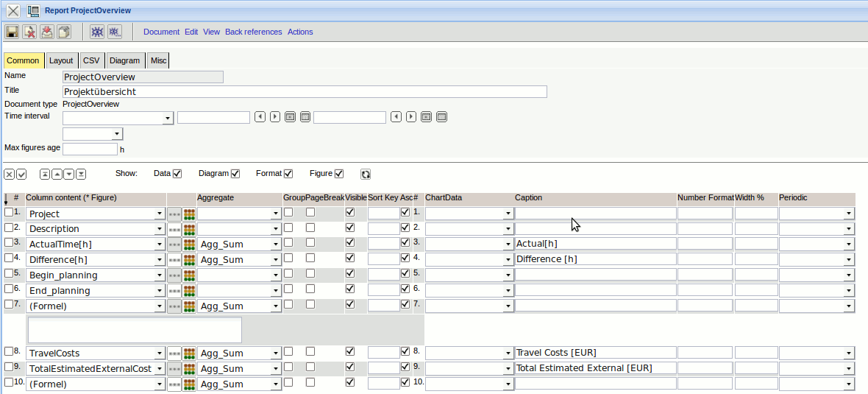868x394 pixels.
Task: Open Column content dropdown for Begin_planning
Action: pyautogui.click(x=160, y=275)
